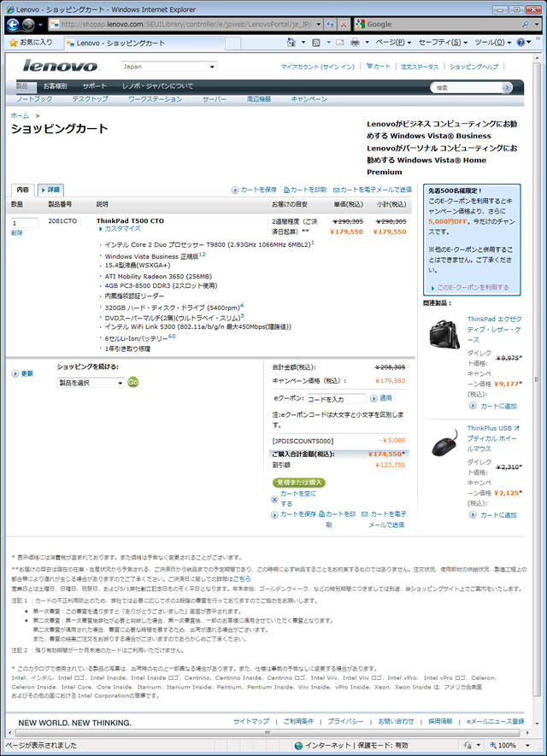
Task: Open the 製品を選択 product dropdown
Action: (91, 383)
